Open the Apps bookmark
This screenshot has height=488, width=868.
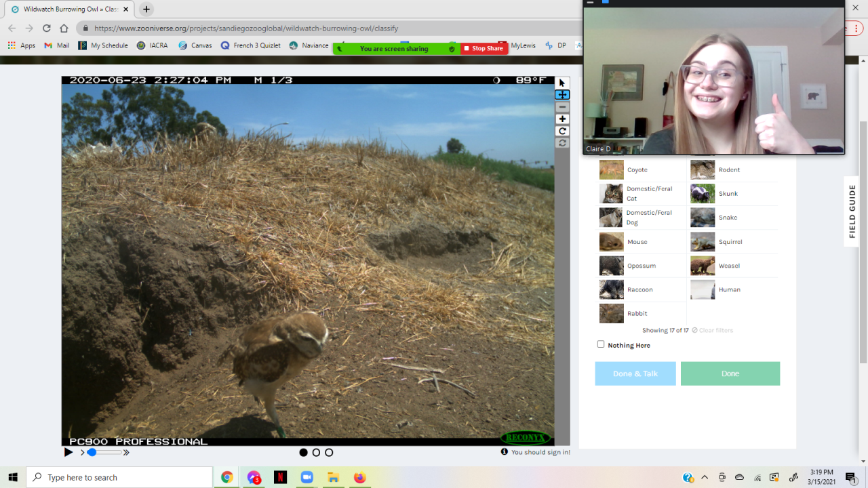pos(22,45)
